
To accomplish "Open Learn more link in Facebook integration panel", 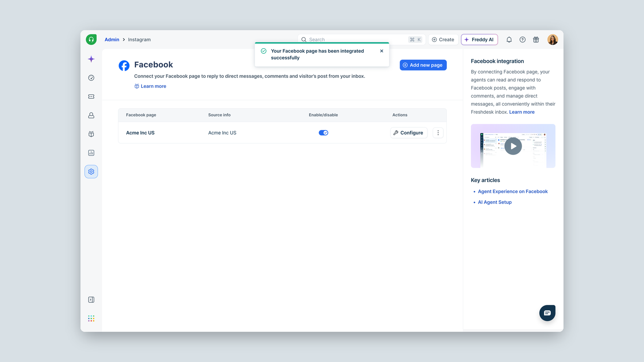I will click(522, 112).
